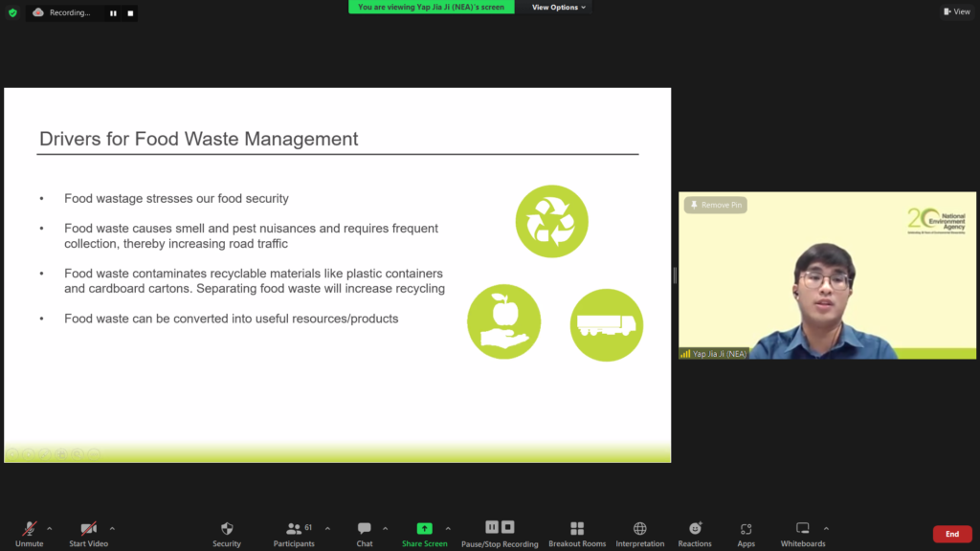Click the green encryption shield icon
This screenshot has height=551, width=980.
pyautogui.click(x=12, y=12)
